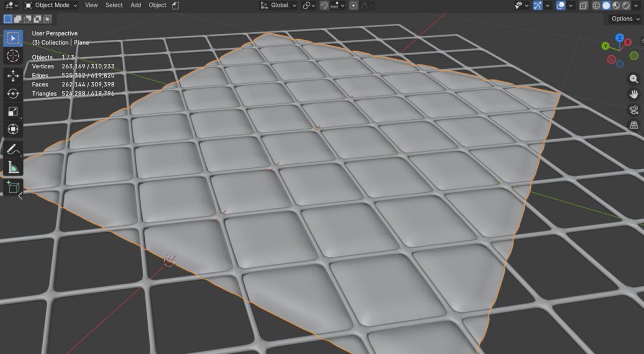The height and width of the screenshot is (354, 644).
Task: Set invert selection mode icon
Action: click(x=38, y=19)
